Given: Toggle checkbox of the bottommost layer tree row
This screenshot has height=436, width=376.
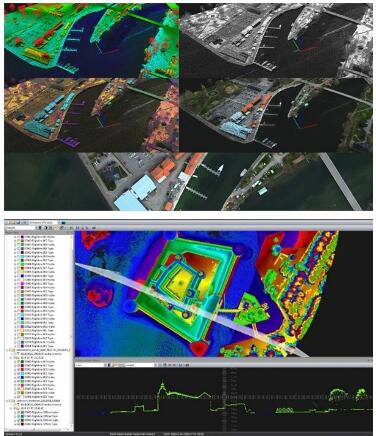Looking at the screenshot, I should point(18,424).
